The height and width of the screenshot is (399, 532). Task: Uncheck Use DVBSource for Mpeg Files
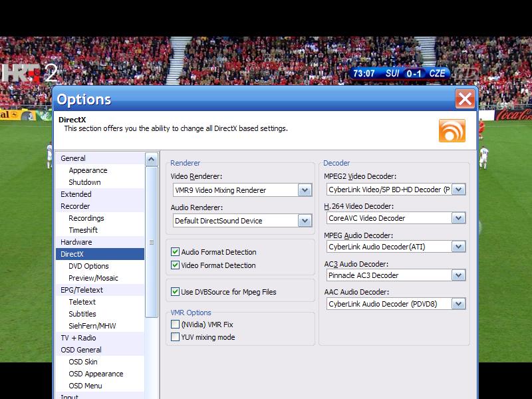pos(175,291)
